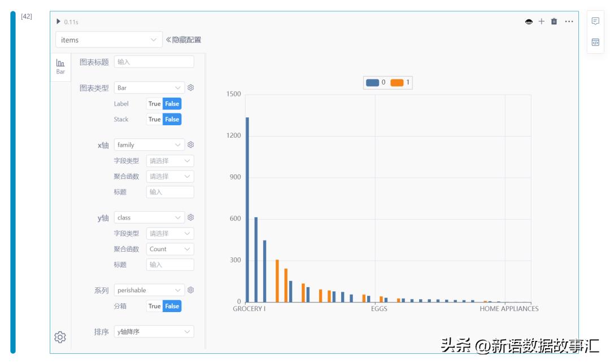The image size is (610, 364).
Task: Open the code view icon on right edge
Action: point(595,43)
